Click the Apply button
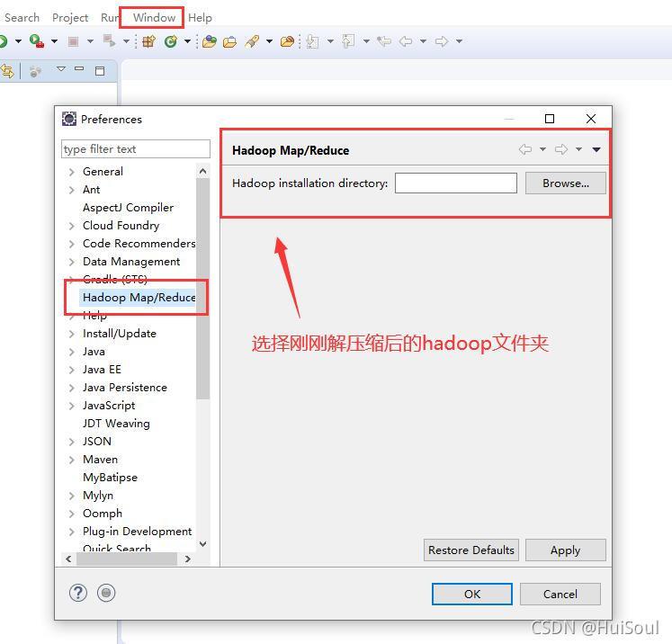Screen dimensions: 672x644 565,550
